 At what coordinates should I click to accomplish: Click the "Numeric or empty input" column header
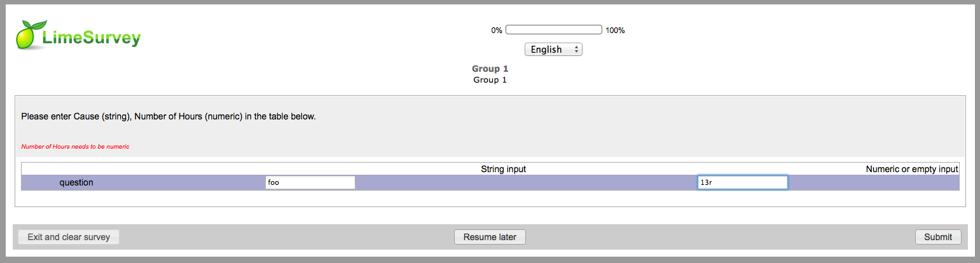[x=911, y=169]
